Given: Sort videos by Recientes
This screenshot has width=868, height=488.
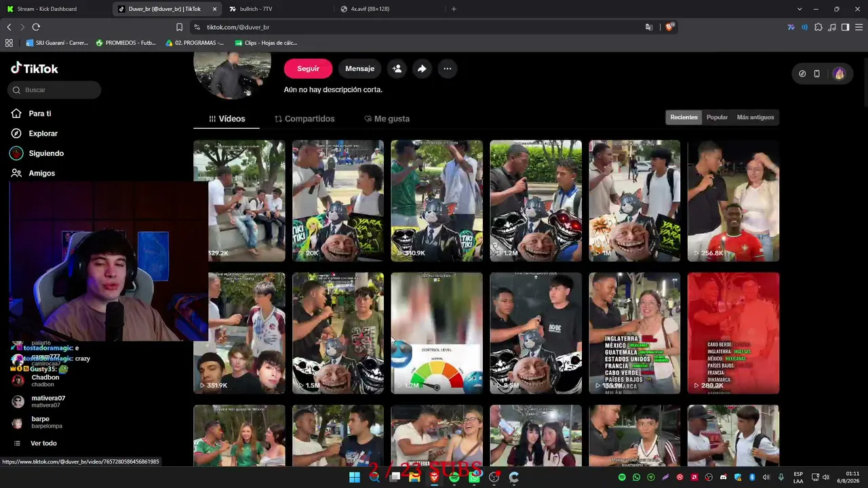Looking at the screenshot, I should [x=684, y=117].
